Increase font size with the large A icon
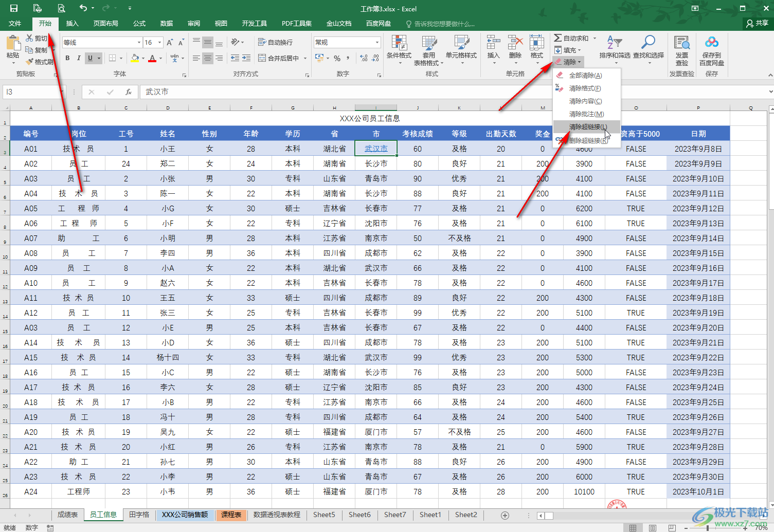 pyautogui.click(x=170, y=43)
